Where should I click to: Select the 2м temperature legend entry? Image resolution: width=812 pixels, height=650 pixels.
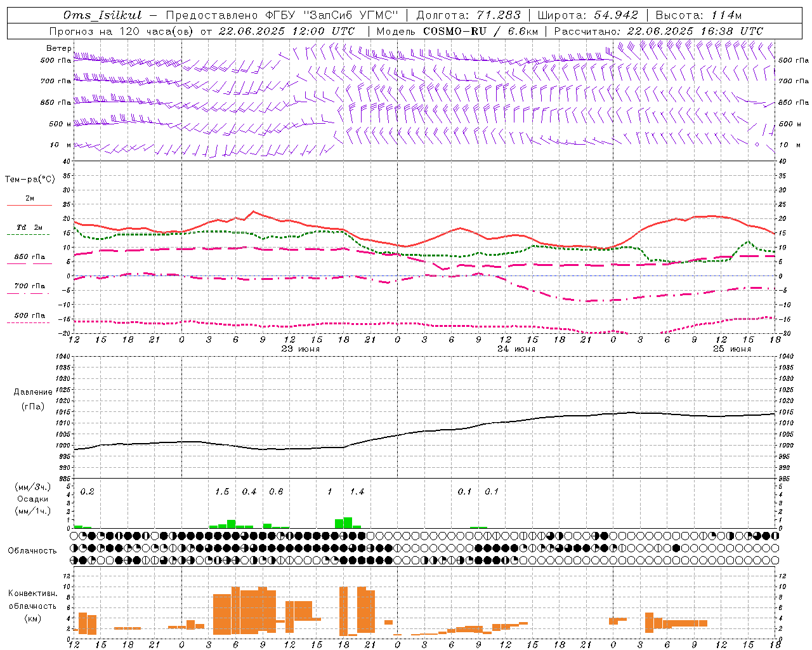pyautogui.click(x=30, y=199)
